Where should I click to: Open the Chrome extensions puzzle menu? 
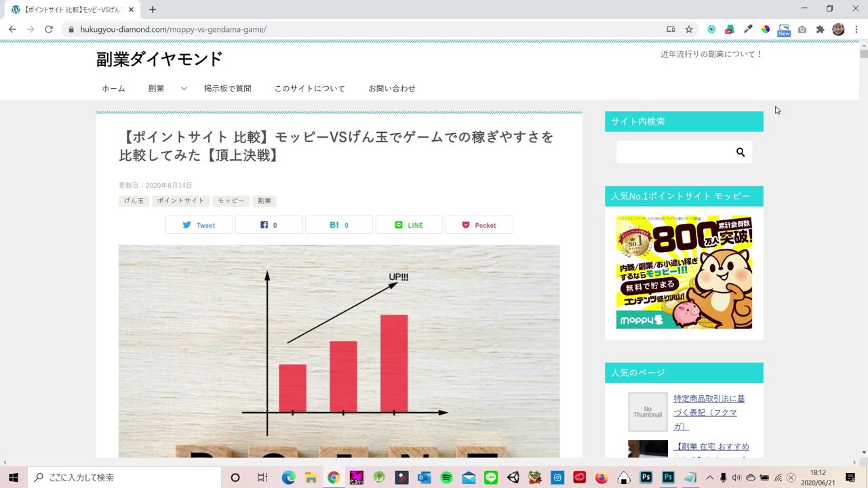tap(820, 29)
